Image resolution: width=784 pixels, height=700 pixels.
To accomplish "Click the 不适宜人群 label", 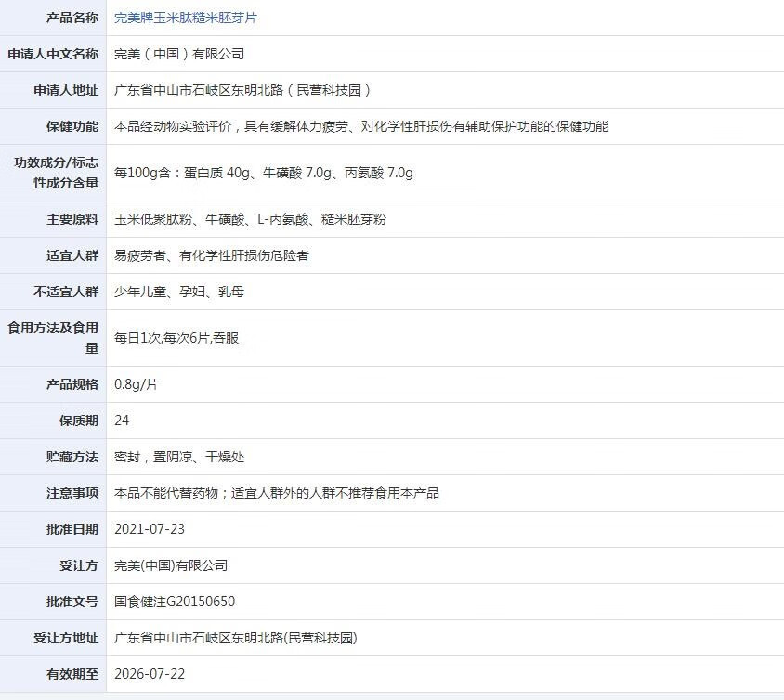I will point(66,292).
